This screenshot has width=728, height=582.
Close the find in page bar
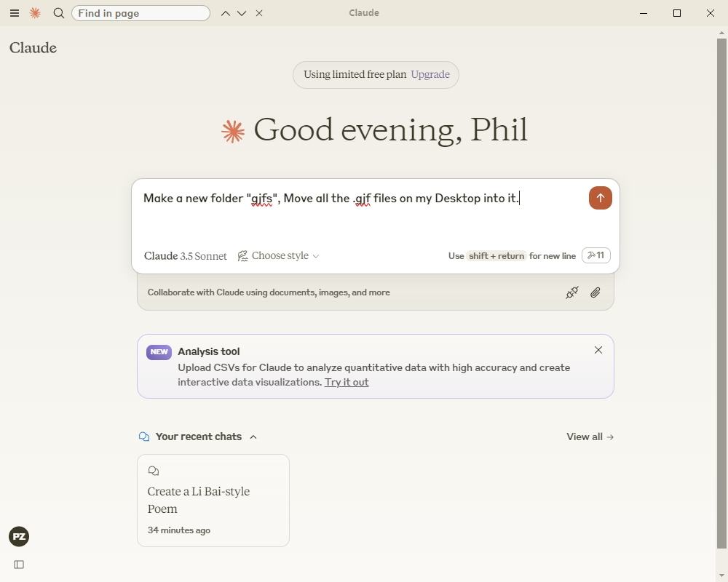click(x=259, y=13)
